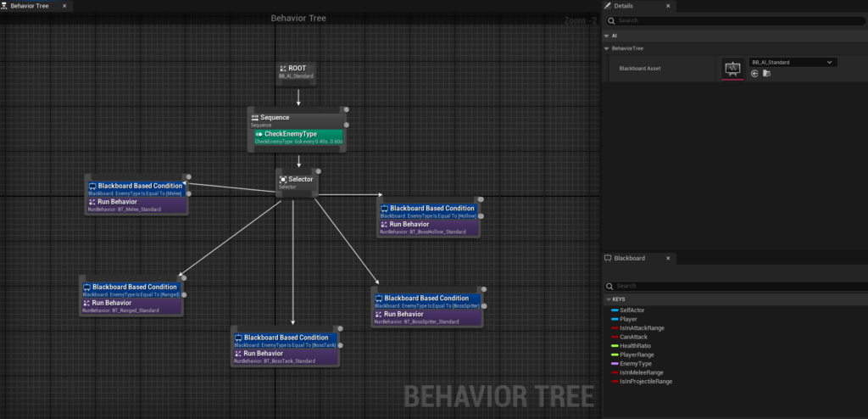Screen dimensions: 868x419
Task: Focus the Details panel search field
Action: pyautogui.click(x=729, y=20)
